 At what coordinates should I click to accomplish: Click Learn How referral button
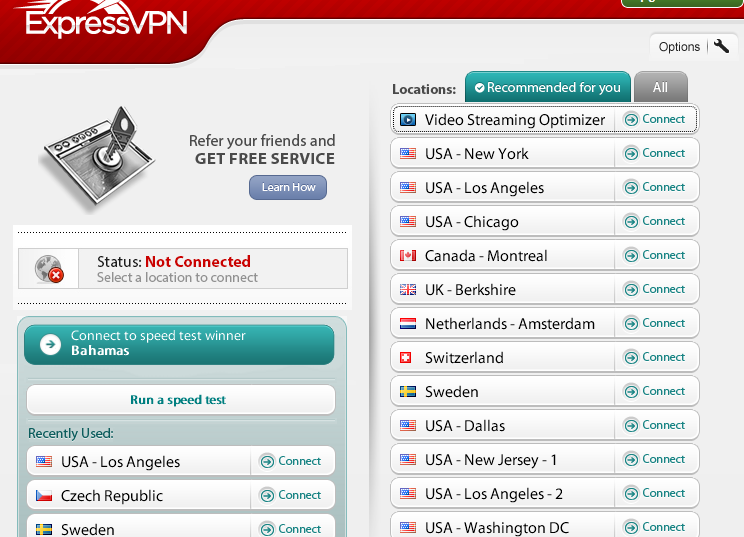click(288, 187)
